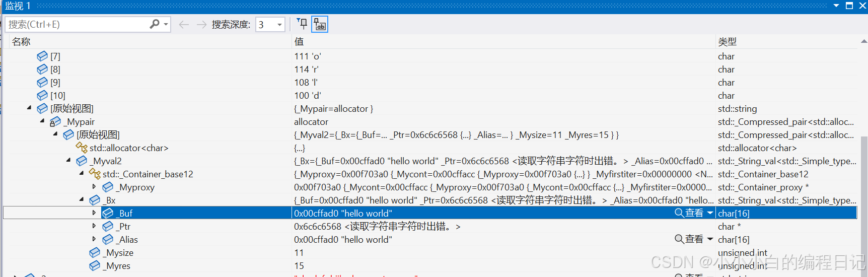The image size is (868, 277).
Task: Select the _Myres row name
Action: pyautogui.click(x=117, y=265)
